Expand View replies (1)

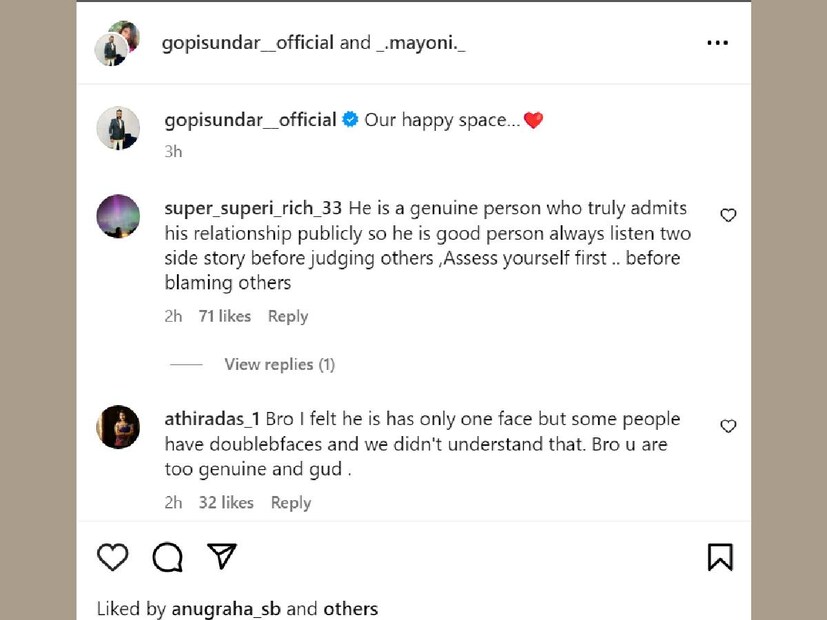tap(279, 364)
